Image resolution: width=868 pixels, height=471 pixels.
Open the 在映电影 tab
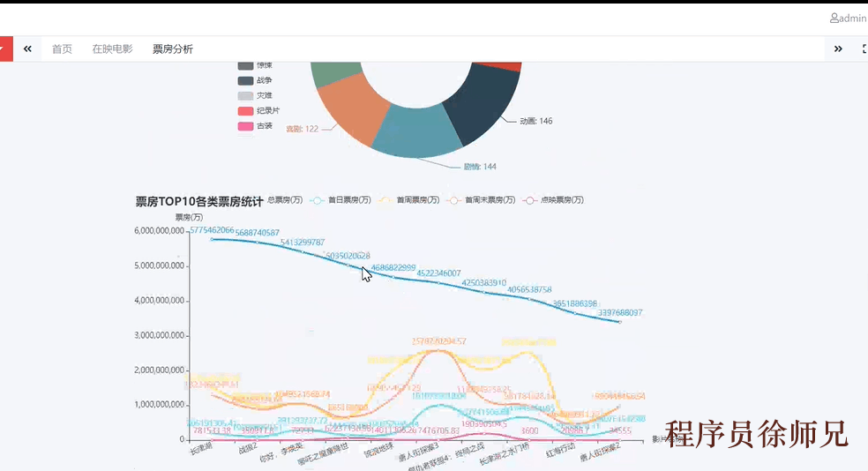pos(112,49)
